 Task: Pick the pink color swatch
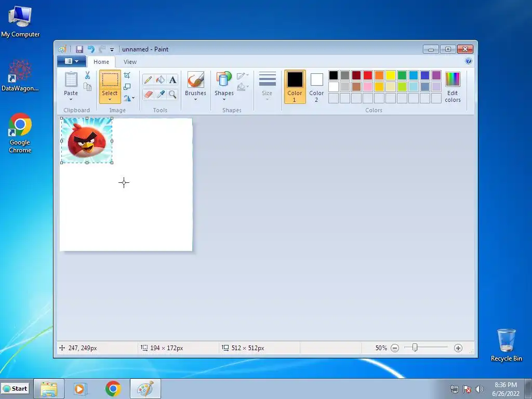coord(368,87)
